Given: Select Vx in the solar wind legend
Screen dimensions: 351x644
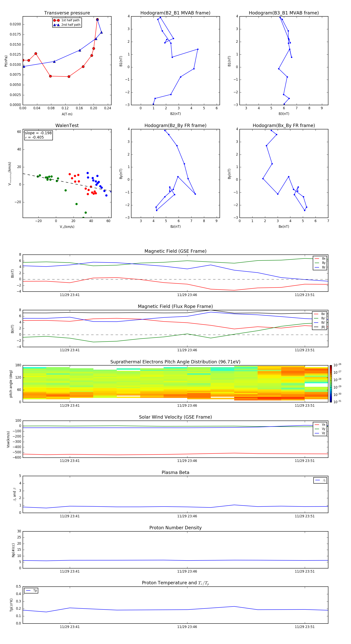Looking at the screenshot, I should [320, 424].
